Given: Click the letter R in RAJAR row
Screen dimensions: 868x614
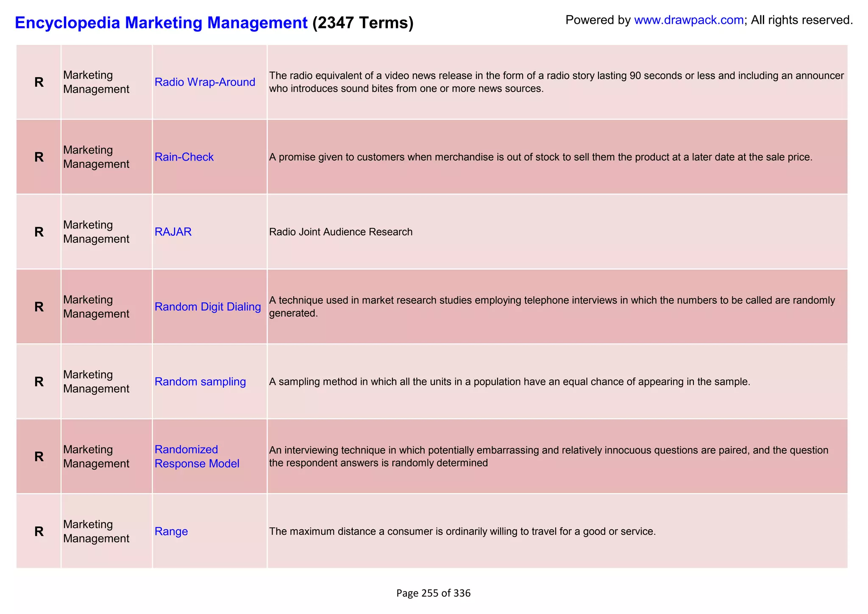Looking at the screenshot, I should click(39, 232).
